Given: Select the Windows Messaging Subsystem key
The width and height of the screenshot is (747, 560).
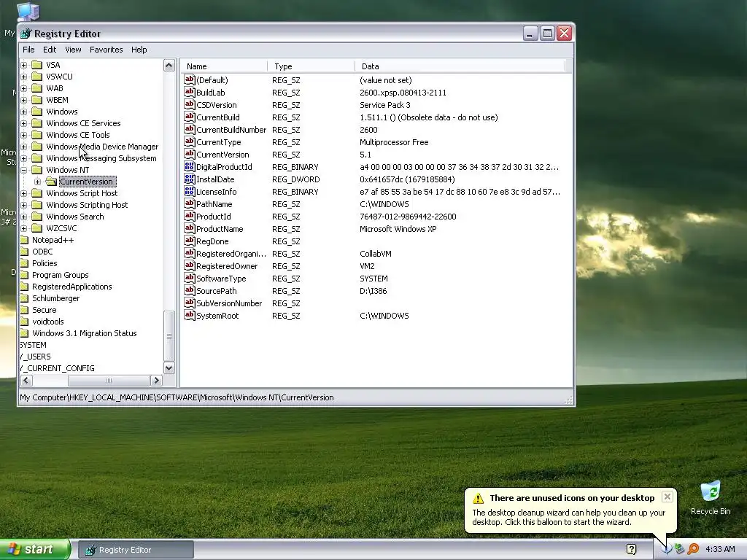Looking at the screenshot, I should pos(101,158).
